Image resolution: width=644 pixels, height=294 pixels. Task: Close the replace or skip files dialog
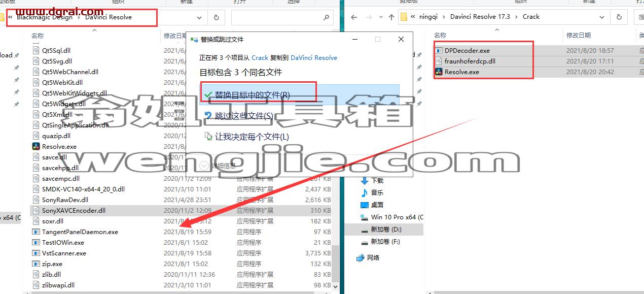click(x=401, y=39)
